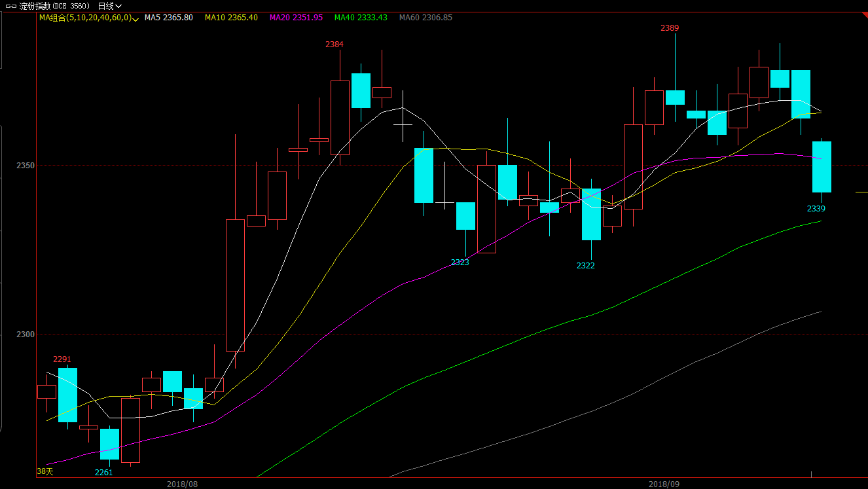This screenshot has width=868, height=489.
Task: Click the 2389 high price label
Action: pos(669,28)
